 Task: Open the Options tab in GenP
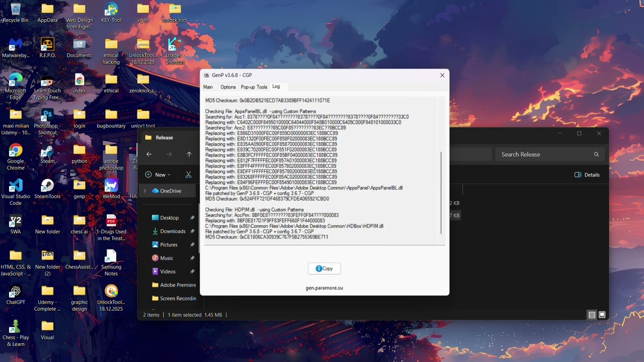(x=228, y=87)
